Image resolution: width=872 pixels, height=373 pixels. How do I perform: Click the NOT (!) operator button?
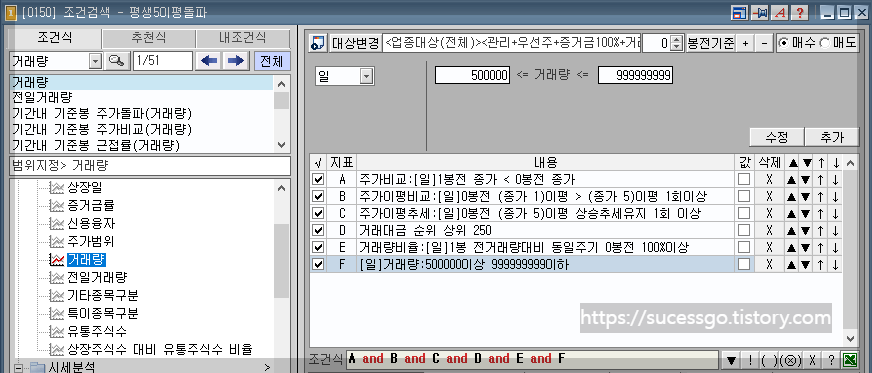[x=749, y=359]
